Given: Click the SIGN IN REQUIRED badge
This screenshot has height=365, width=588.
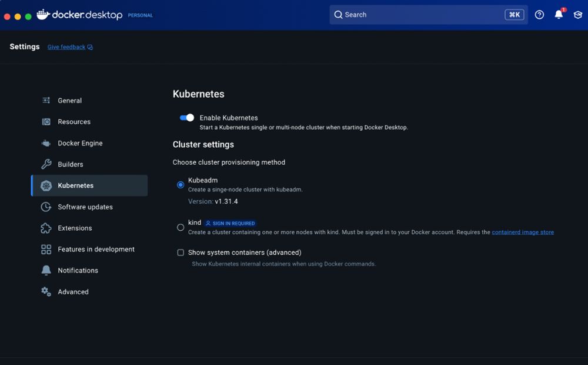Looking at the screenshot, I should (230, 223).
